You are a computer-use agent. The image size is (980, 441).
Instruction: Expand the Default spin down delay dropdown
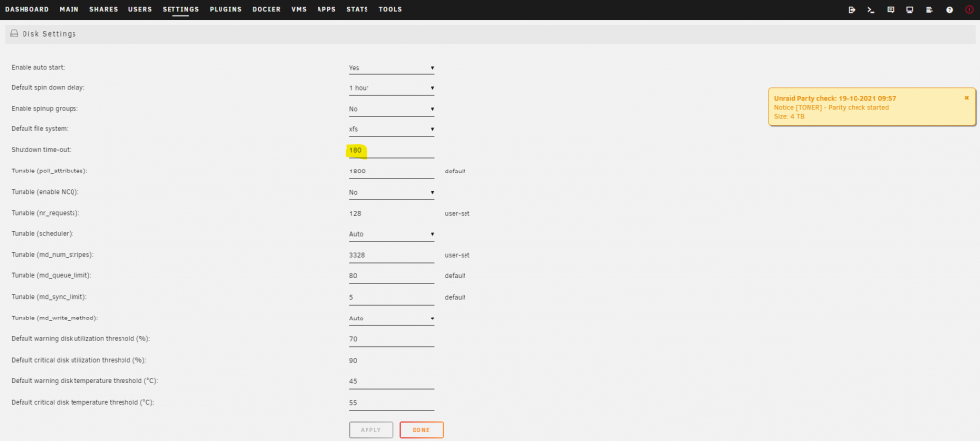[x=391, y=88]
